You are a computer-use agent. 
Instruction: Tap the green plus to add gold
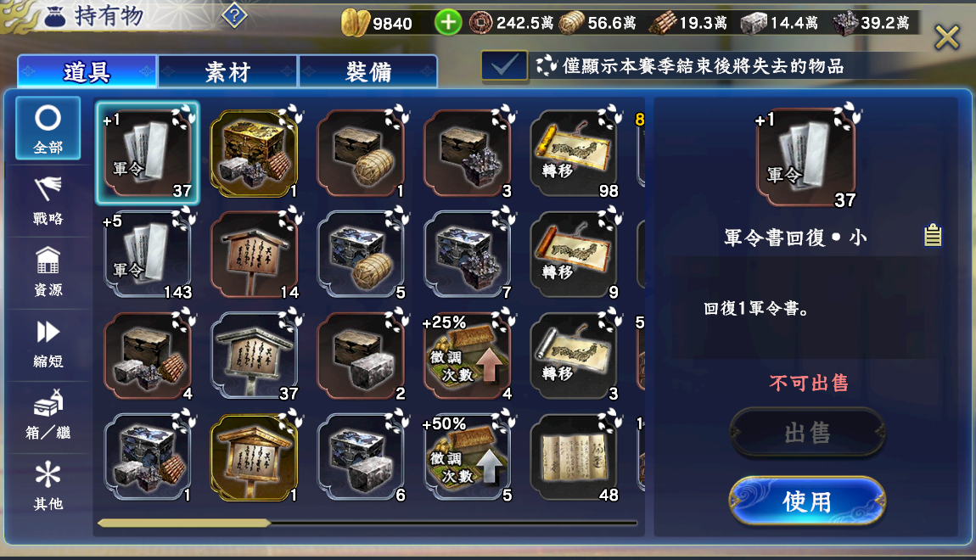coord(447,23)
